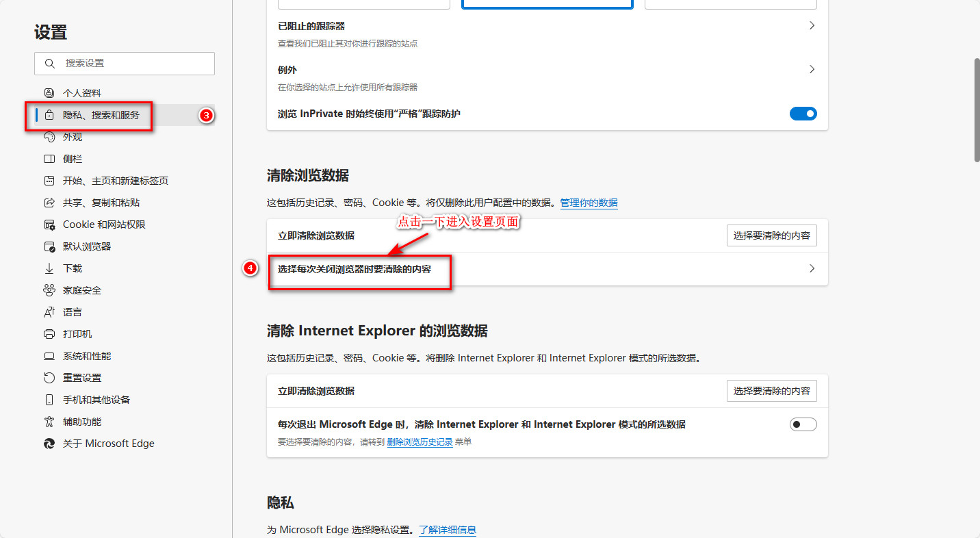Image resolution: width=980 pixels, height=538 pixels.
Task: Click the vertical page scrollbar thumb
Action: coord(977,110)
